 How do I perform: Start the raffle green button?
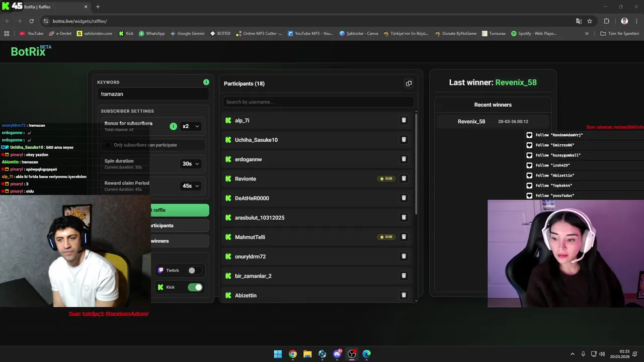[x=180, y=210]
